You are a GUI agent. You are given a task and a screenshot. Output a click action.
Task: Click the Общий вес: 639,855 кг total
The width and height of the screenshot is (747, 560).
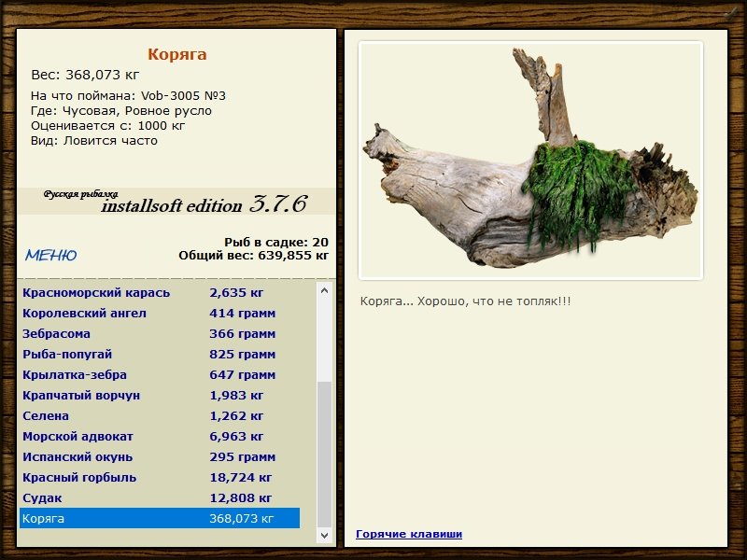click(253, 255)
